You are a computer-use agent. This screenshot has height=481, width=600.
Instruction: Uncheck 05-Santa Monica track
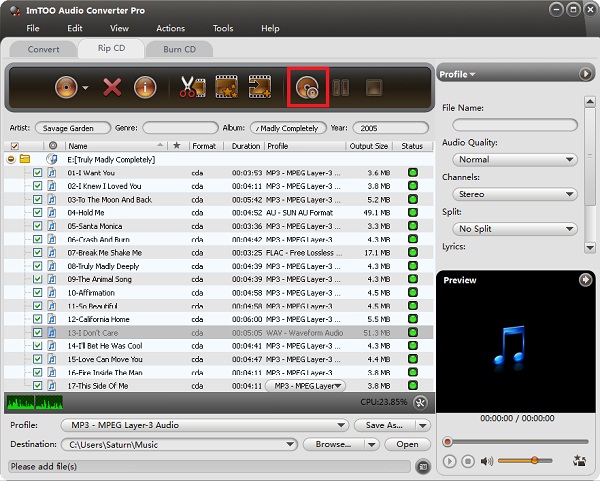(x=37, y=226)
